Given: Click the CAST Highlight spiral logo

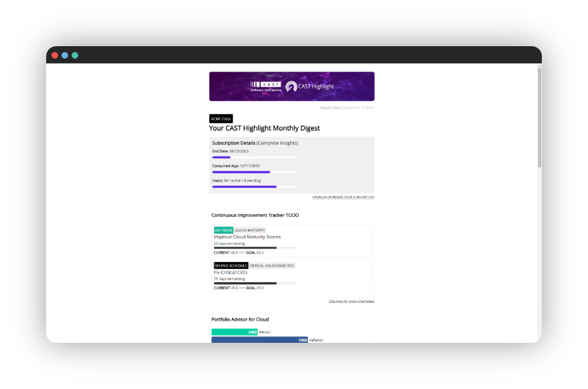Looking at the screenshot, I should point(291,87).
